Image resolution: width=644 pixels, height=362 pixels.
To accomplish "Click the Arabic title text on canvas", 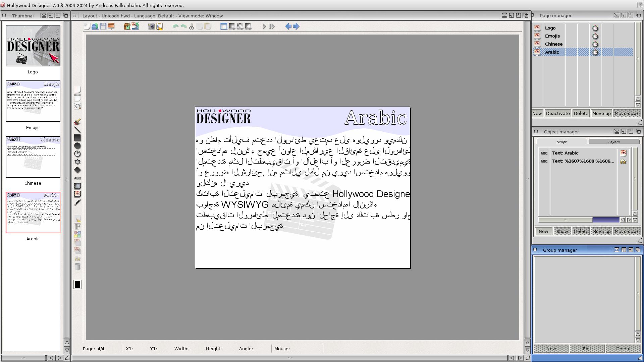I will 376,118.
